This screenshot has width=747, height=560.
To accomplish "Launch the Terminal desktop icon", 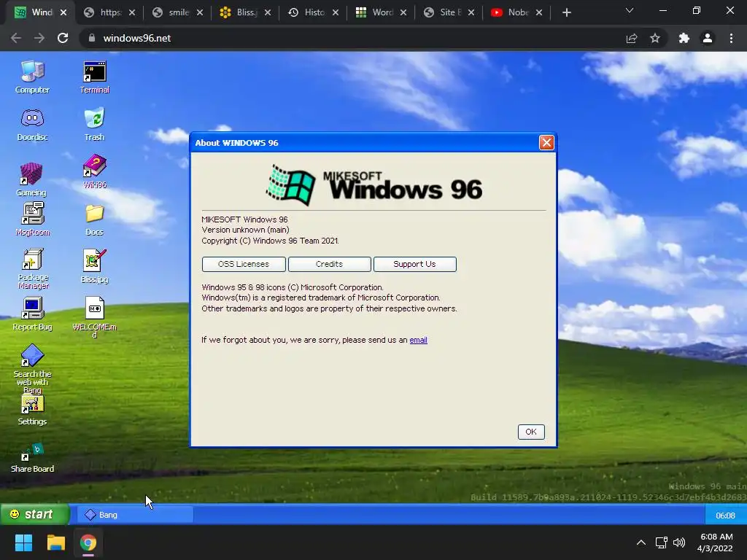I will pyautogui.click(x=94, y=77).
